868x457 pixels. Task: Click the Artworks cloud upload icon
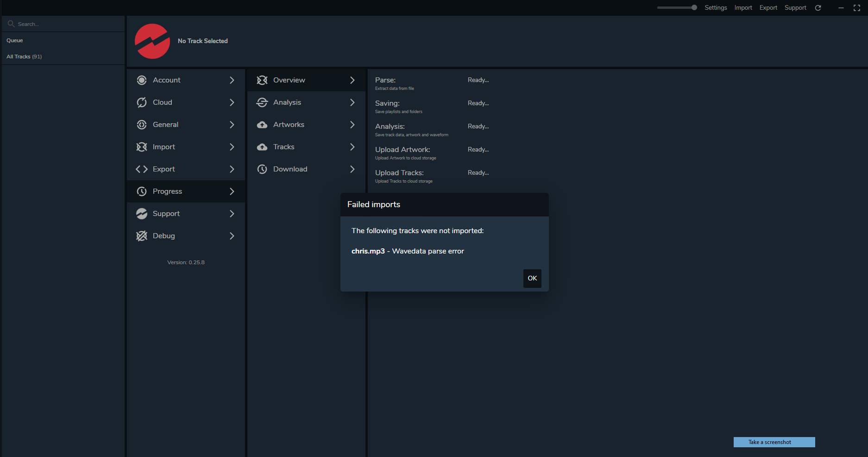coord(262,125)
